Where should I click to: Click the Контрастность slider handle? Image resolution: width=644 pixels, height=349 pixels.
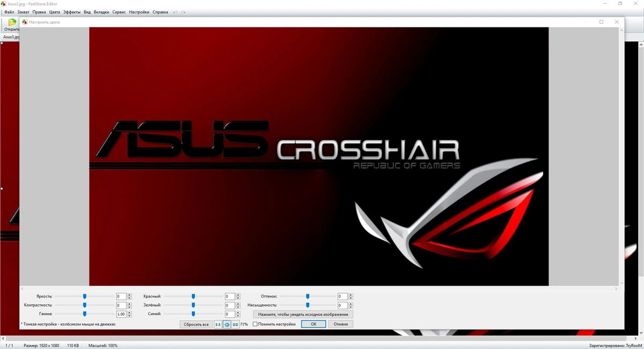(84, 305)
